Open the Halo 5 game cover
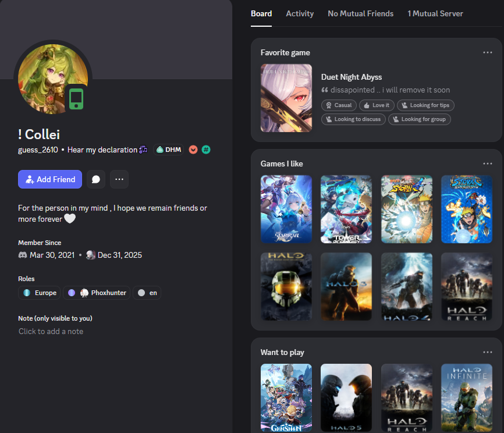 point(346,397)
